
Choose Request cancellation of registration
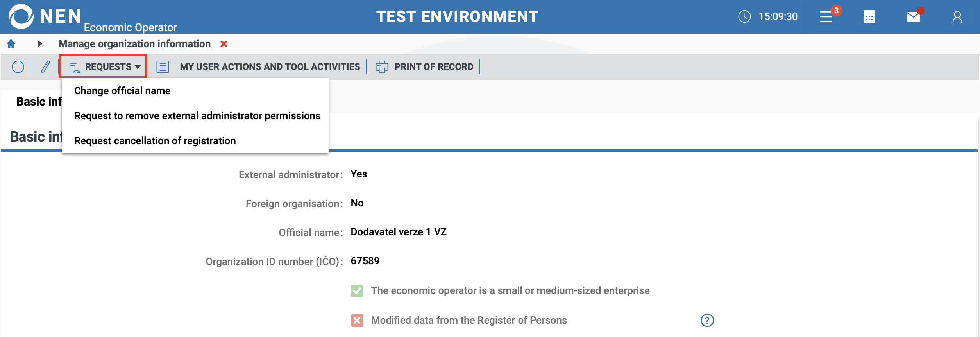click(x=155, y=141)
